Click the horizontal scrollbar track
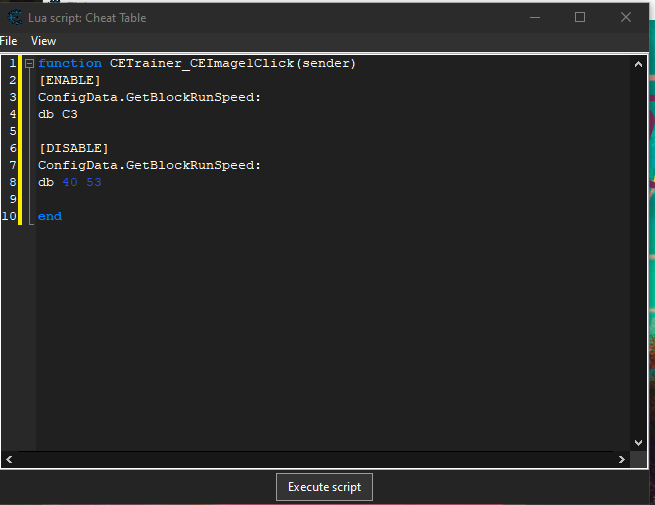This screenshot has width=655, height=505. 316,459
